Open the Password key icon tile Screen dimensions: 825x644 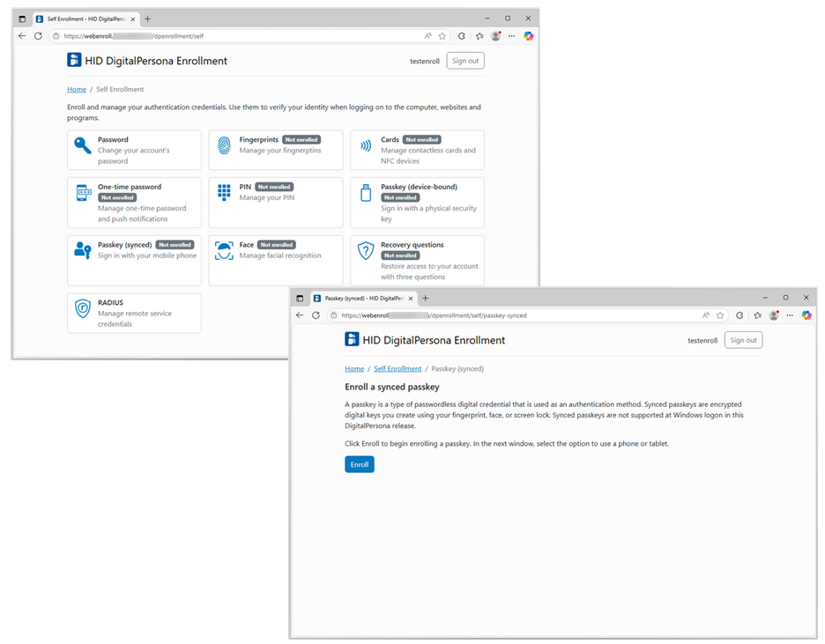pyautogui.click(x=83, y=146)
